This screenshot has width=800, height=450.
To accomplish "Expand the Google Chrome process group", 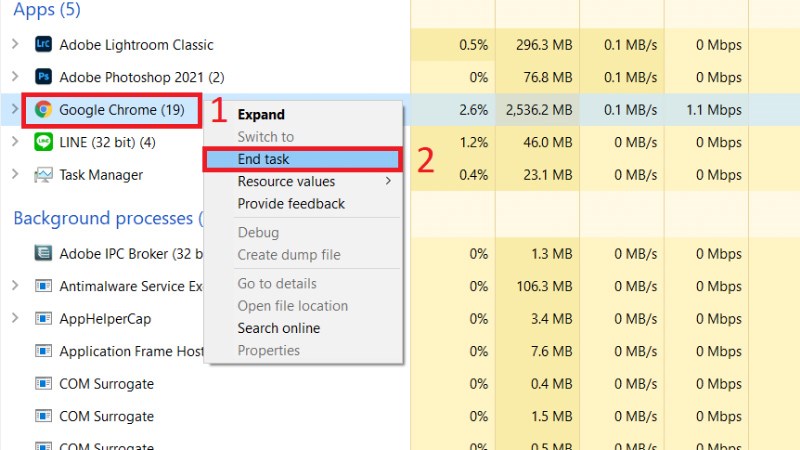I will pyautogui.click(x=15, y=109).
